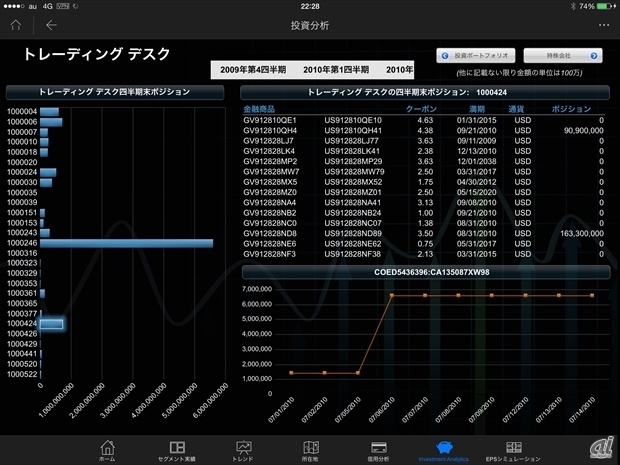Select the row GV912828MZ0

pos(423,192)
